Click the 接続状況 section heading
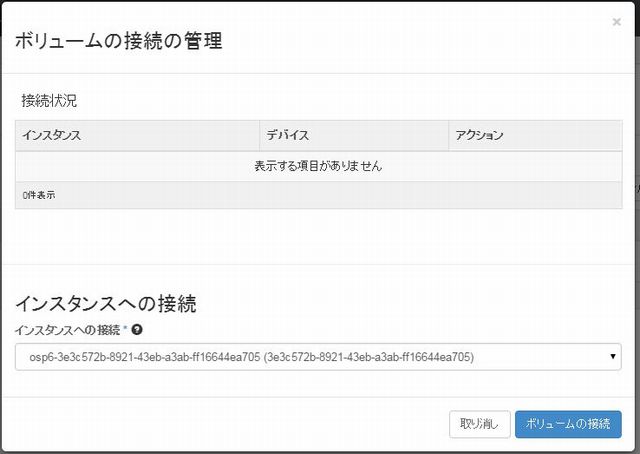This screenshot has width=640, height=454. [x=48, y=101]
